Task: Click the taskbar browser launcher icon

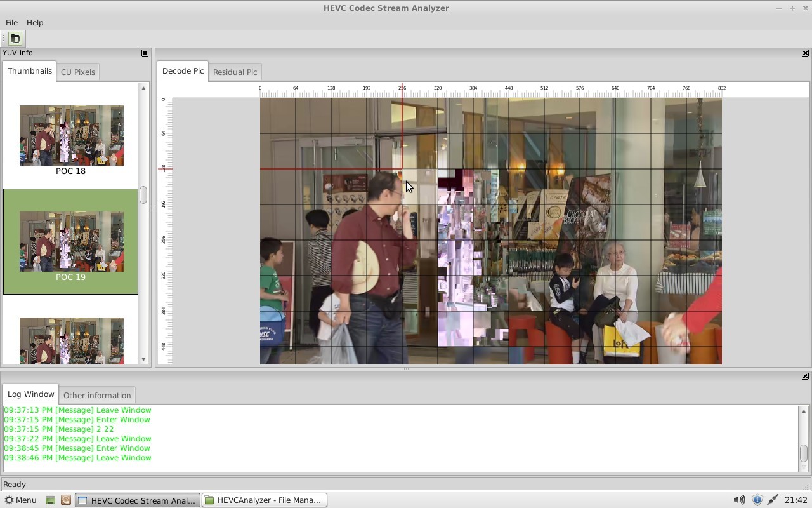Action: [65, 500]
